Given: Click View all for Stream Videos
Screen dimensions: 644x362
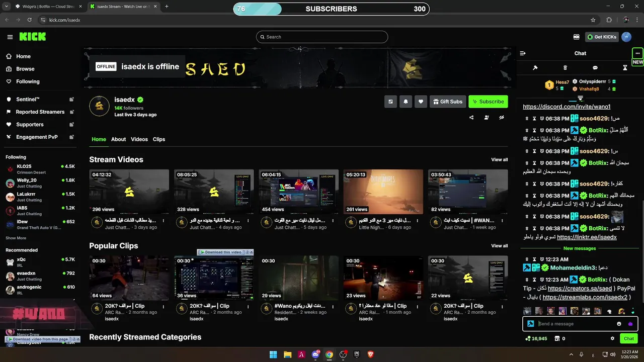Looking at the screenshot, I should [499, 160].
